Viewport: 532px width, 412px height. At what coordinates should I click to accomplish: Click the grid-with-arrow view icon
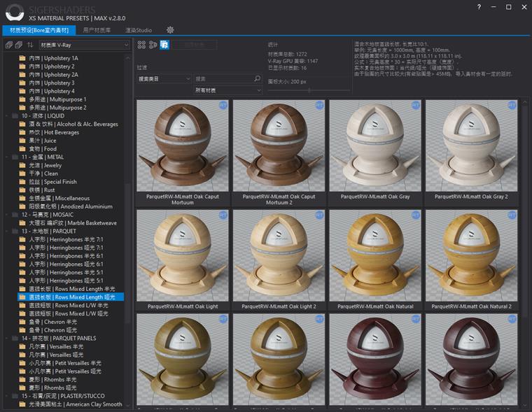[153, 45]
